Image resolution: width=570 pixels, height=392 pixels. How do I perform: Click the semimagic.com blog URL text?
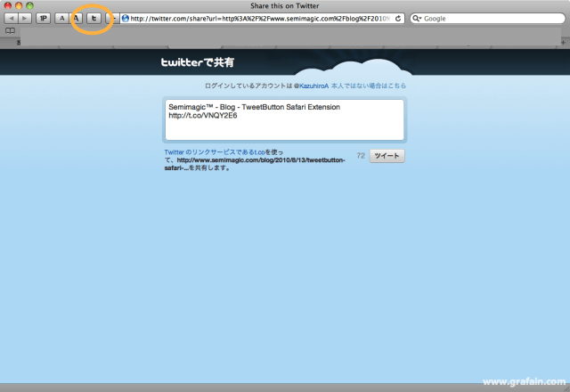(x=255, y=164)
